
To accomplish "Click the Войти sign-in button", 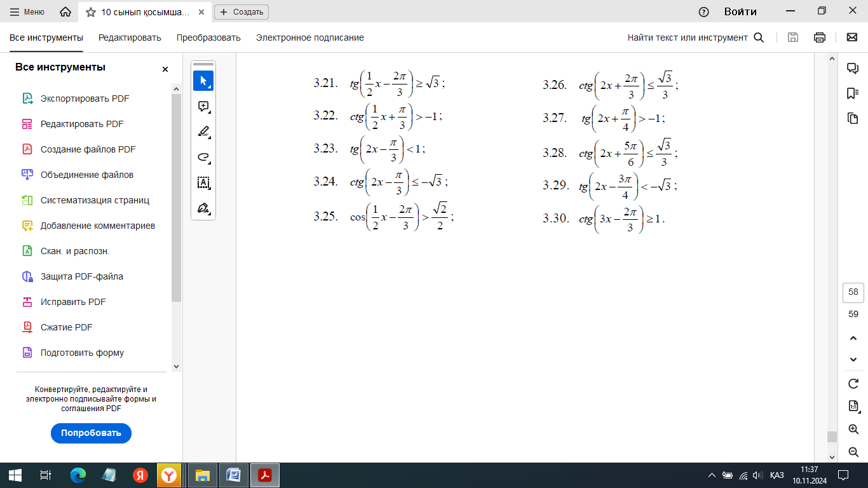I will [740, 11].
